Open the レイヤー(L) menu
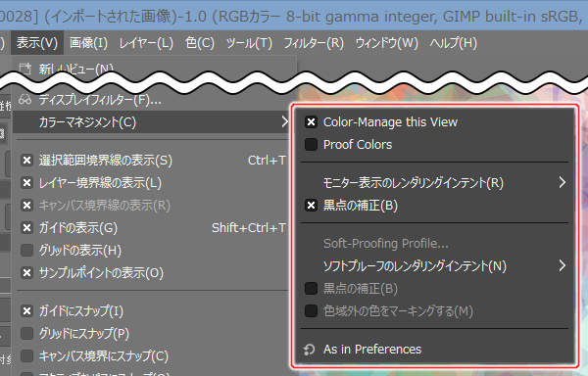Image resolution: width=588 pixels, height=376 pixels. (x=146, y=43)
